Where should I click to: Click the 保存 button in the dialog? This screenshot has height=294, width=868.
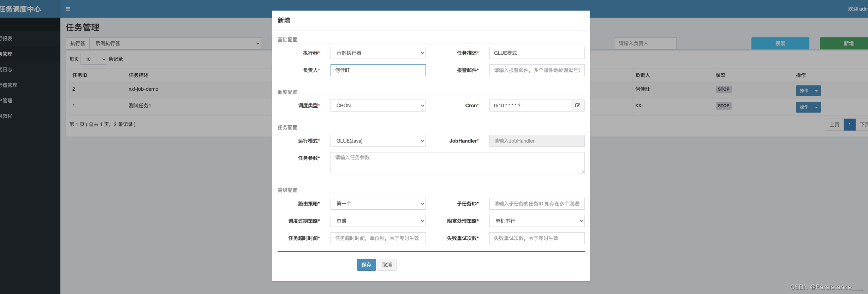pos(366,265)
